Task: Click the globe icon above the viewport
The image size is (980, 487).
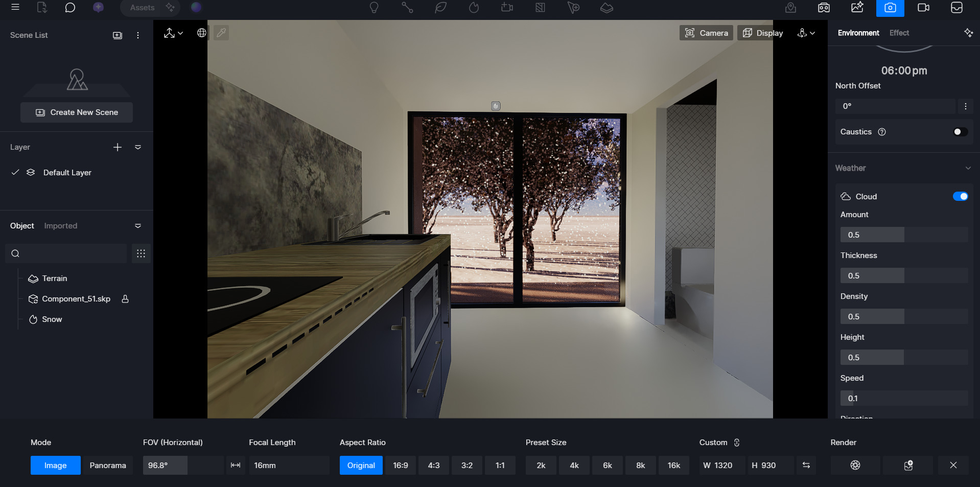Action: tap(202, 33)
